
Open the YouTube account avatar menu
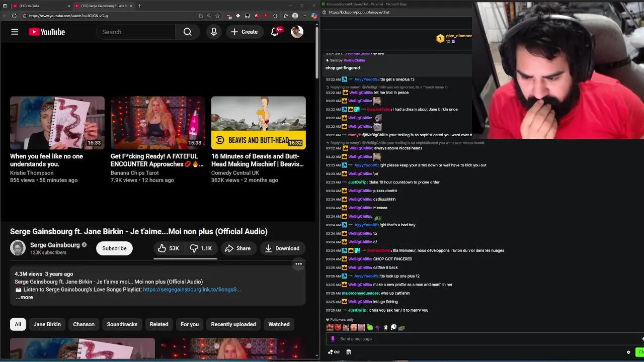click(x=297, y=32)
